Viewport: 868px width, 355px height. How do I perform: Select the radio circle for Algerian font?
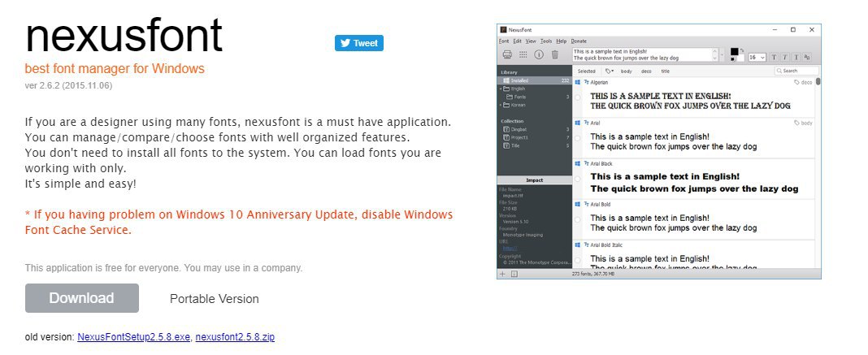point(578,97)
